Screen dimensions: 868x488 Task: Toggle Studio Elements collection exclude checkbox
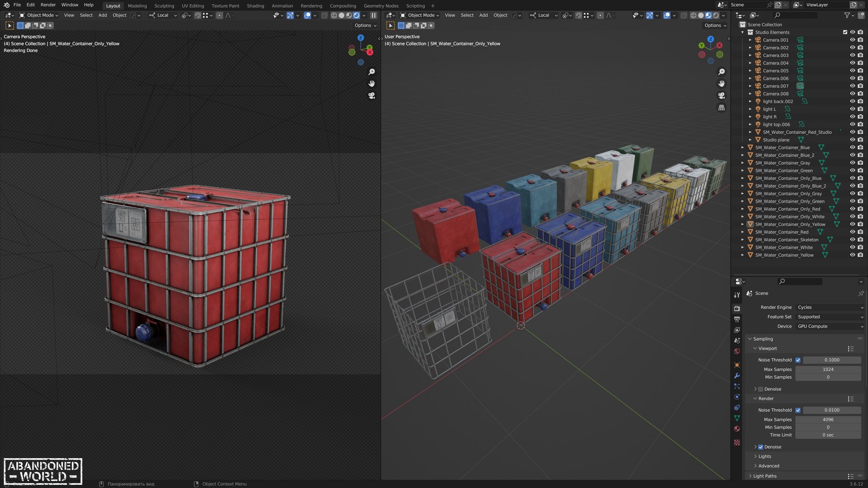pos(844,32)
